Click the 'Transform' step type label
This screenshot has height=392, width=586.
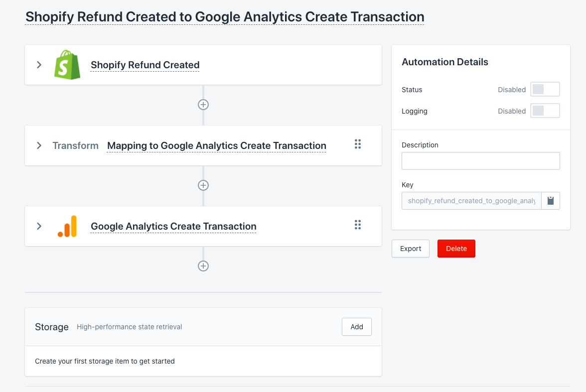tap(76, 145)
